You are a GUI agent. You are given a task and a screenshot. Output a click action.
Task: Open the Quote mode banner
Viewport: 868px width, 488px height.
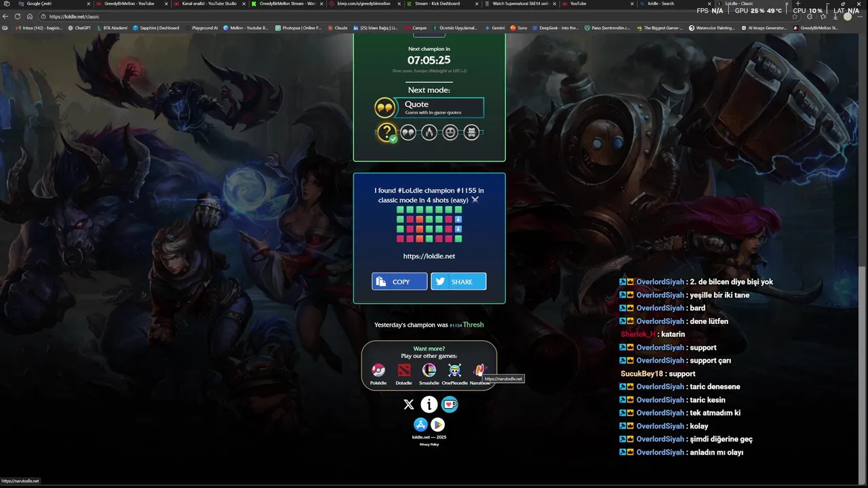430,108
